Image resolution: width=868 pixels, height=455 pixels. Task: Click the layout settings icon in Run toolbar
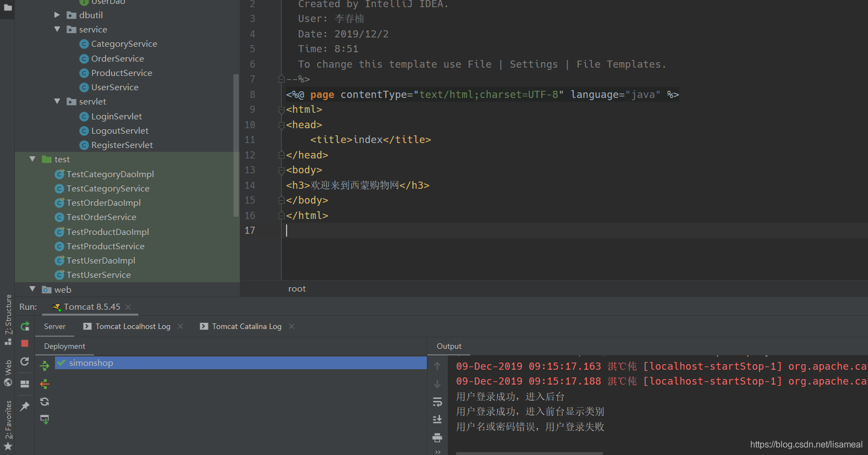(x=25, y=384)
